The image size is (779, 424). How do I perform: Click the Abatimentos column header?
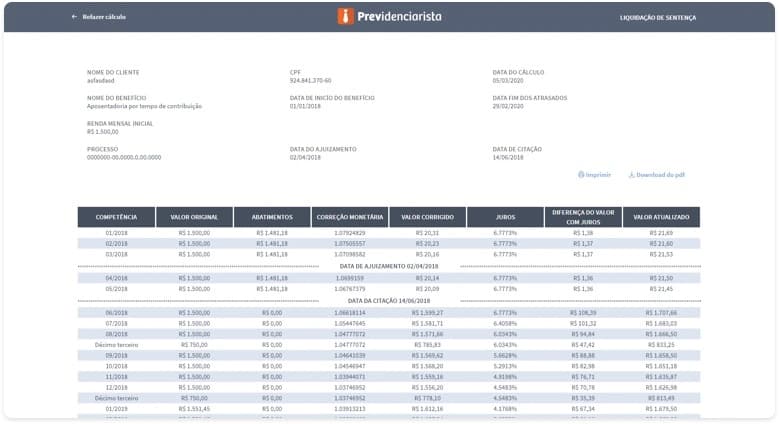pos(272,217)
